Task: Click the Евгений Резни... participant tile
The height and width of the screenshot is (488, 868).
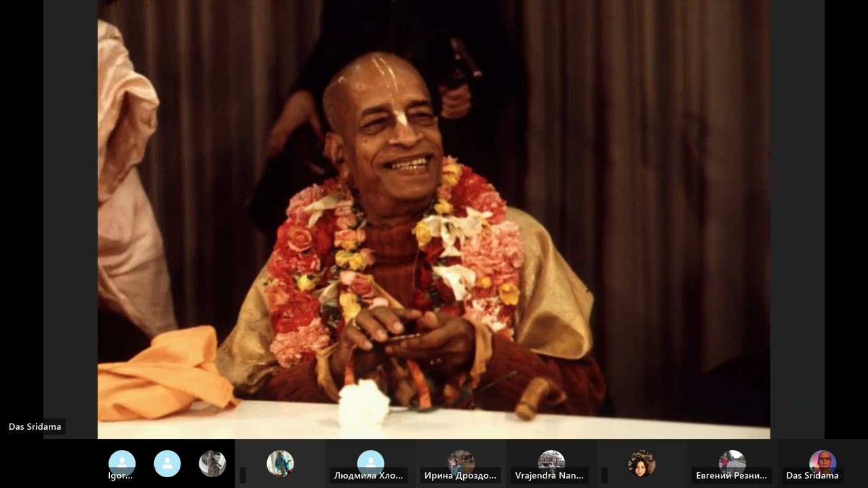Action: [x=732, y=464]
